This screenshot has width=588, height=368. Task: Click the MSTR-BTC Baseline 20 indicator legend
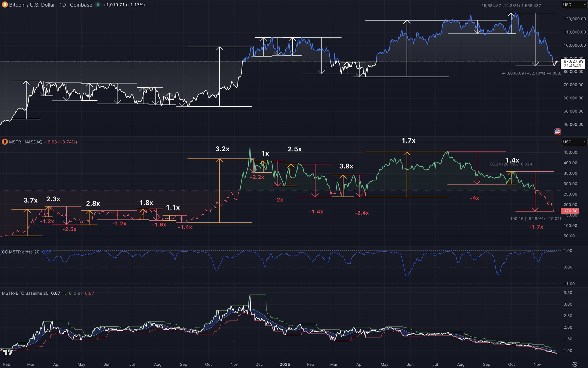tap(25, 293)
